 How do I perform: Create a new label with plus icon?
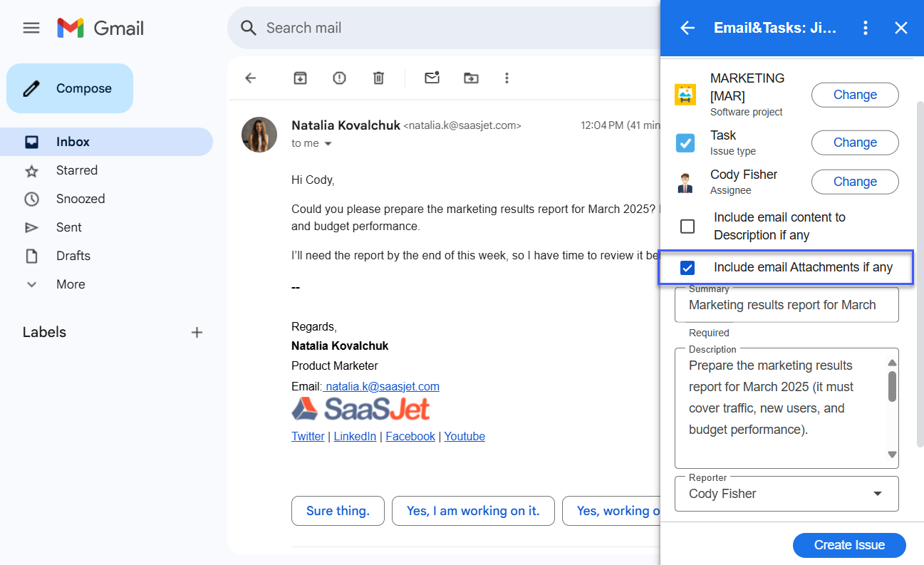(197, 332)
